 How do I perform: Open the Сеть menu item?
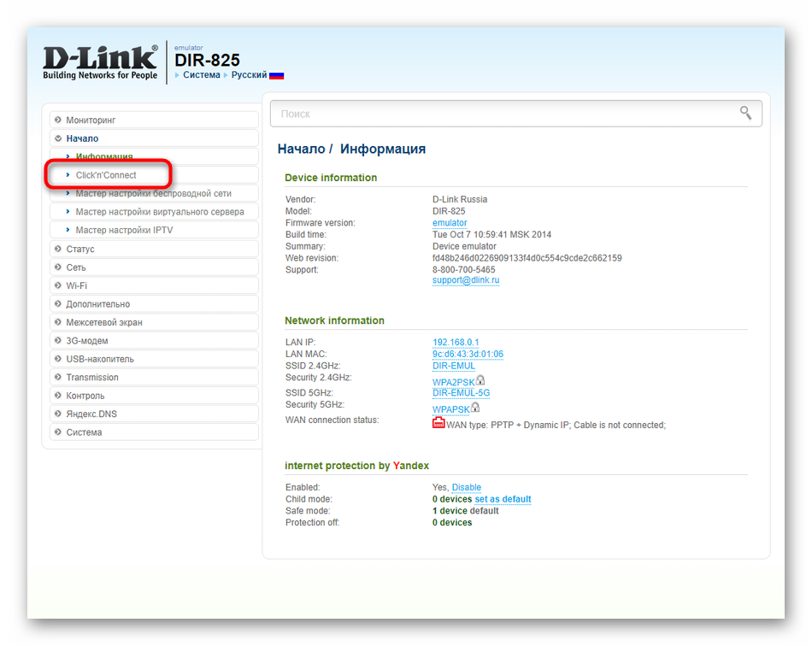tap(154, 267)
